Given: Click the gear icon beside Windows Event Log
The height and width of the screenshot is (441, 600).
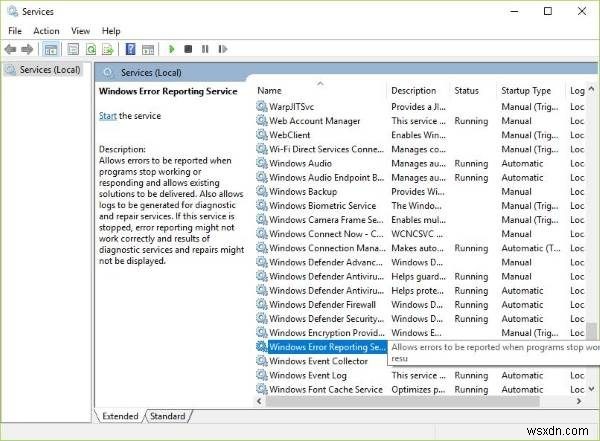Looking at the screenshot, I should [x=262, y=375].
